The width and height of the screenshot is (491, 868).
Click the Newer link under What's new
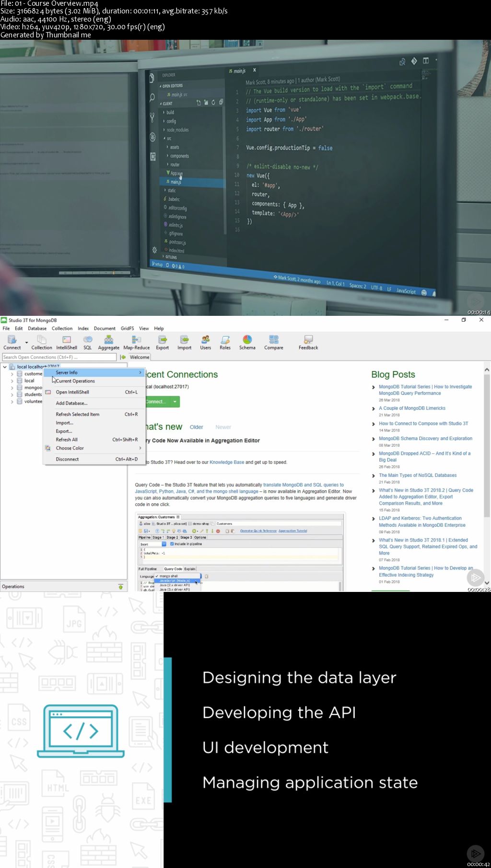pos(223,427)
